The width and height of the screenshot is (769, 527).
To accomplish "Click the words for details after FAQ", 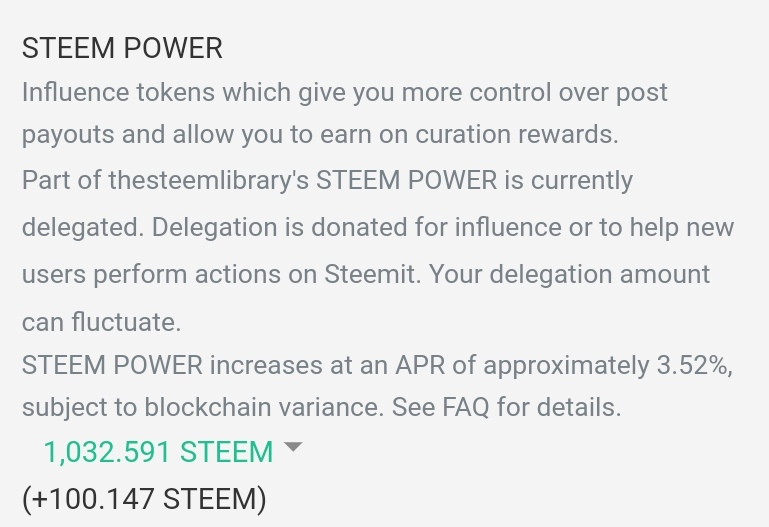I will click(x=559, y=407).
